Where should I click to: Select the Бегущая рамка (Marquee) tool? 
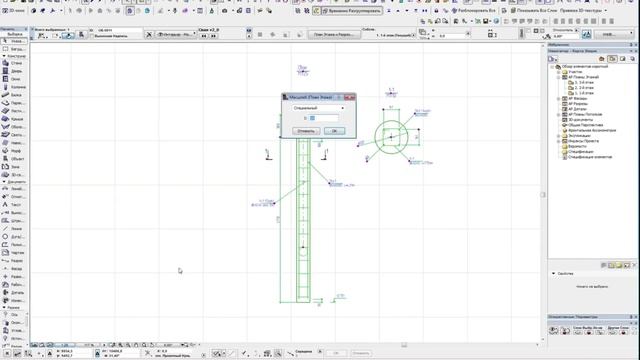point(13,49)
